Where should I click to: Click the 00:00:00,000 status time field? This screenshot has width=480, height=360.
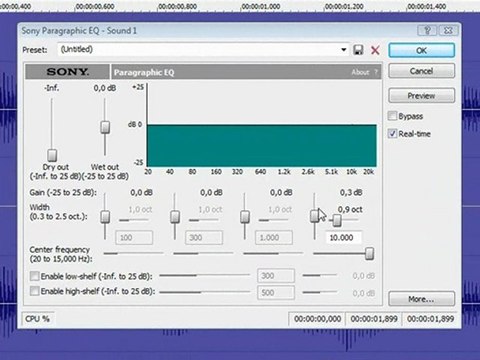(317, 319)
